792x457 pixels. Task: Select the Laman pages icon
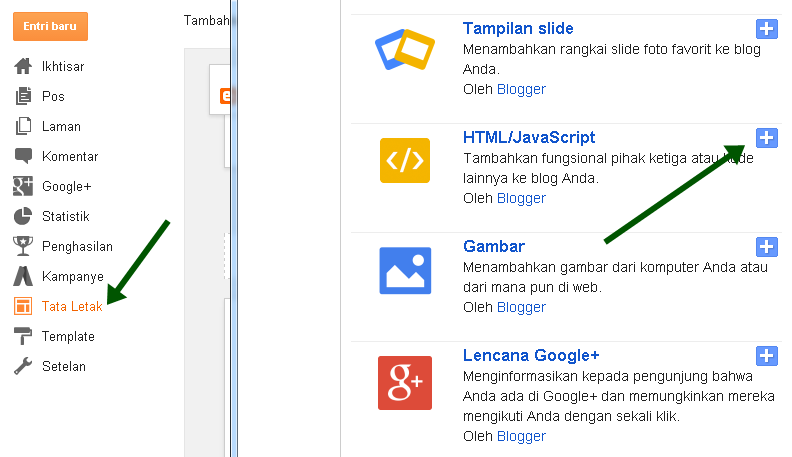pos(23,127)
